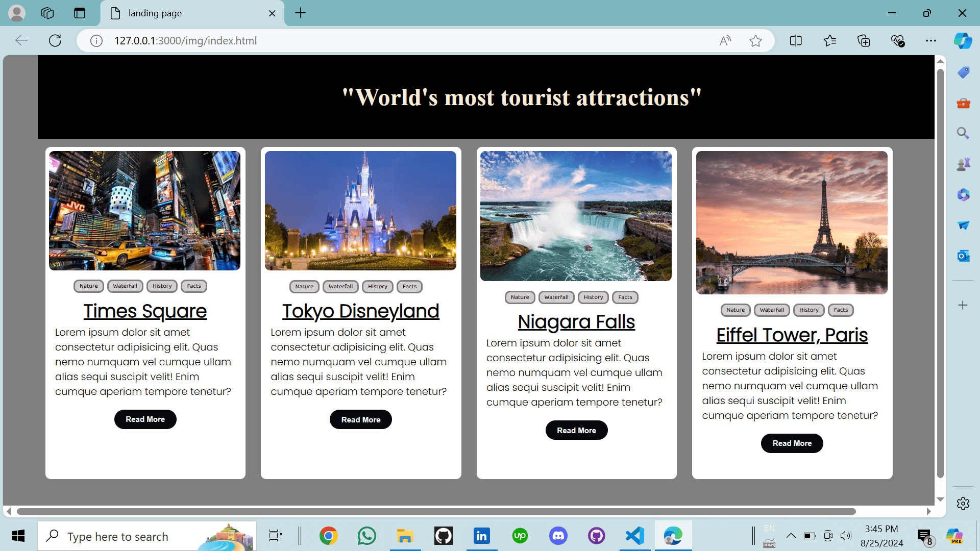Open the Settings and more ellipsis menu

[x=931, y=41]
